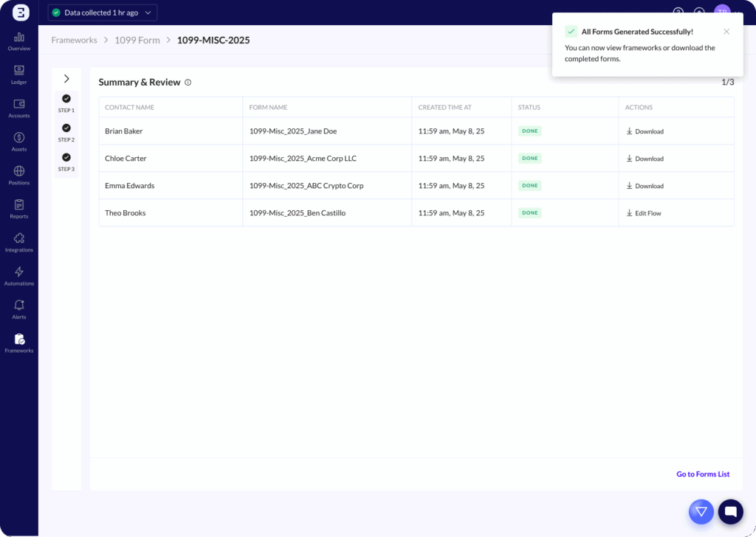Click Edit Flow for Theo Brooks
This screenshot has width=756, height=537.
(644, 213)
